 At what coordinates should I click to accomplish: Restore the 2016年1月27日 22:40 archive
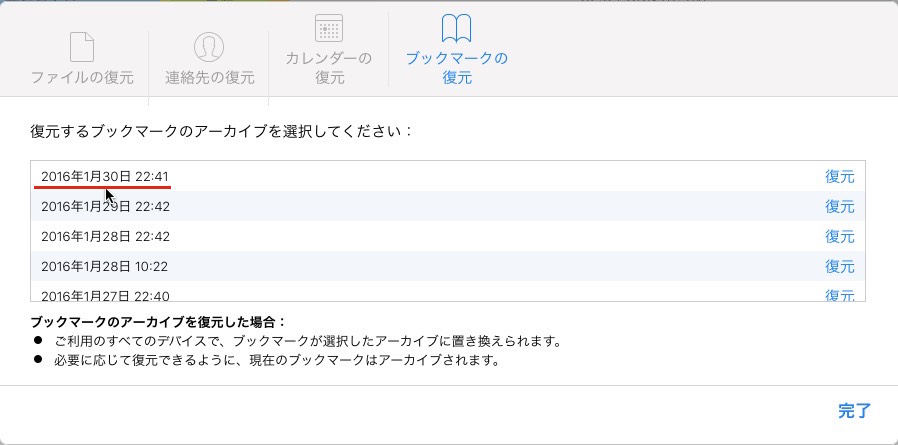(x=839, y=295)
